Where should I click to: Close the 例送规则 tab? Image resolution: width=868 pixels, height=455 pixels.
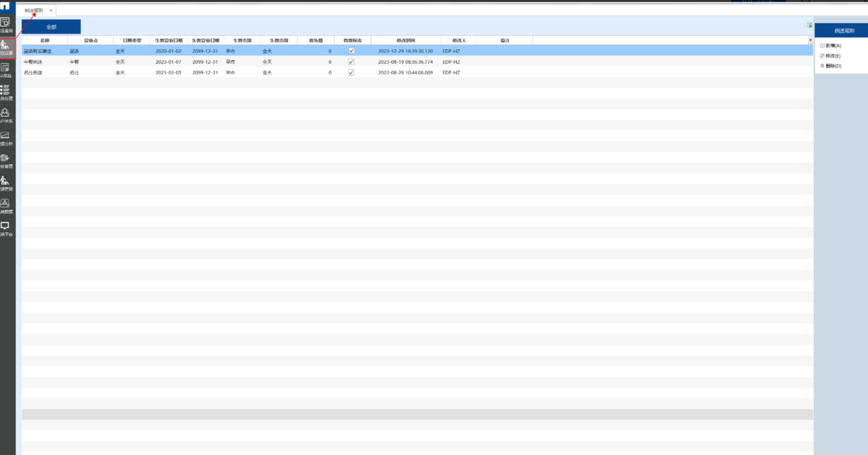(x=51, y=10)
